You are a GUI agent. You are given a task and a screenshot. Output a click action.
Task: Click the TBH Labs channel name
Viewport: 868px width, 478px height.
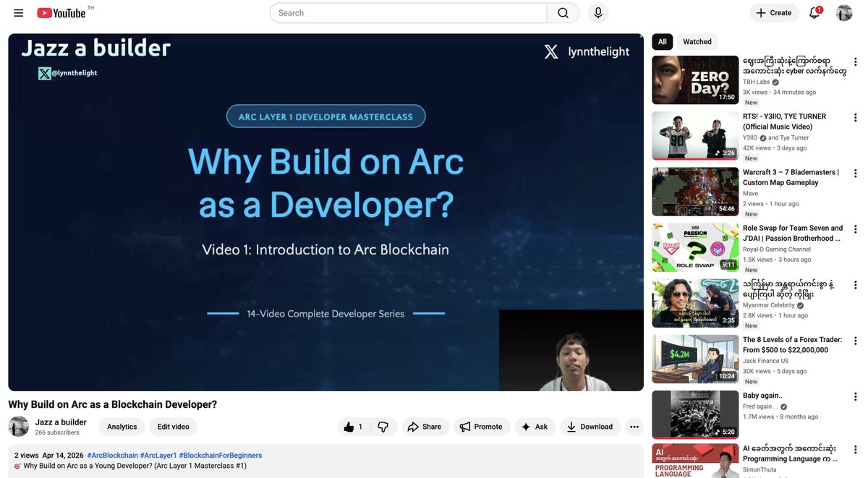757,82
